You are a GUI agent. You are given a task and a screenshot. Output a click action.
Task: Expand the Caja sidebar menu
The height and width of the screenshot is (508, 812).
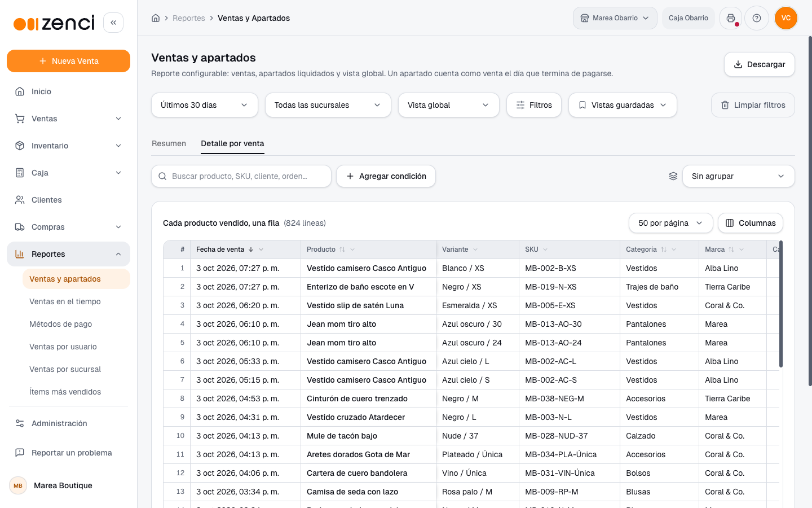[68, 173]
